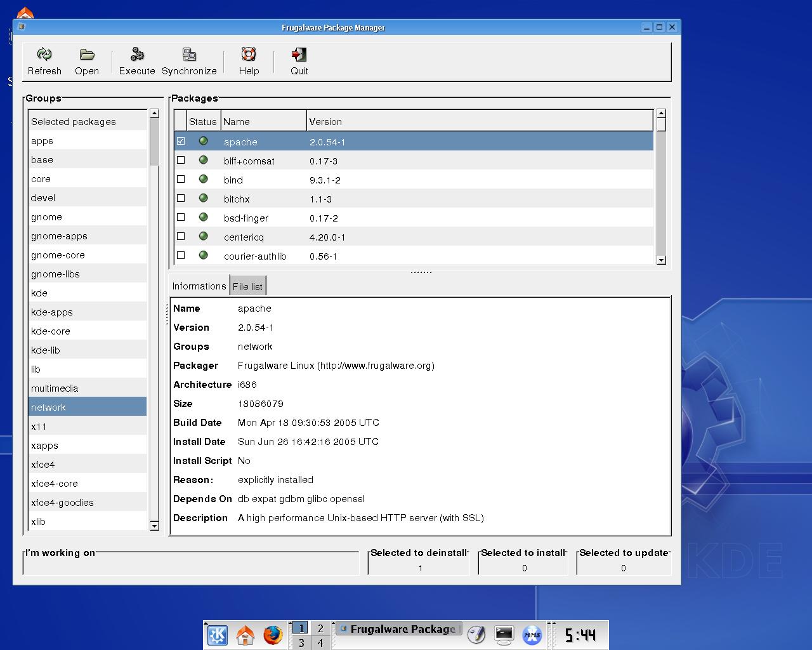Viewport: 812px width, 650px height.
Task: Switch to virtual desktop 4 in the pager
Action: 320,642
